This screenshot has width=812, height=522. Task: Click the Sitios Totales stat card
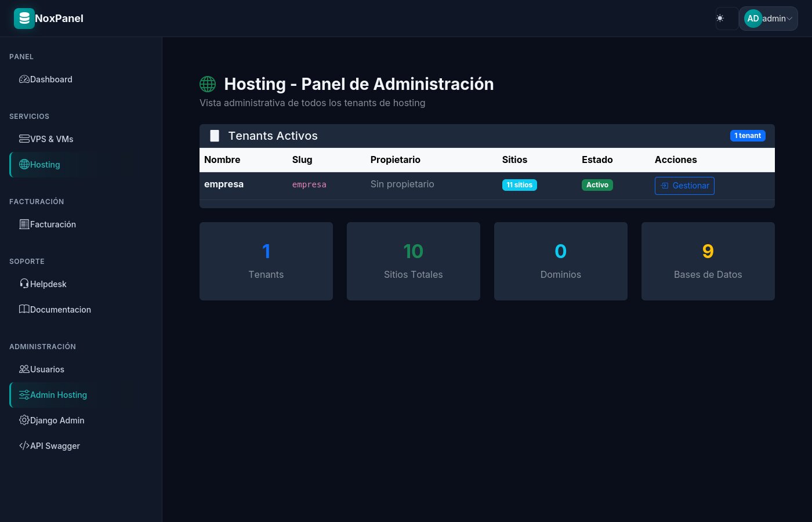tap(413, 261)
